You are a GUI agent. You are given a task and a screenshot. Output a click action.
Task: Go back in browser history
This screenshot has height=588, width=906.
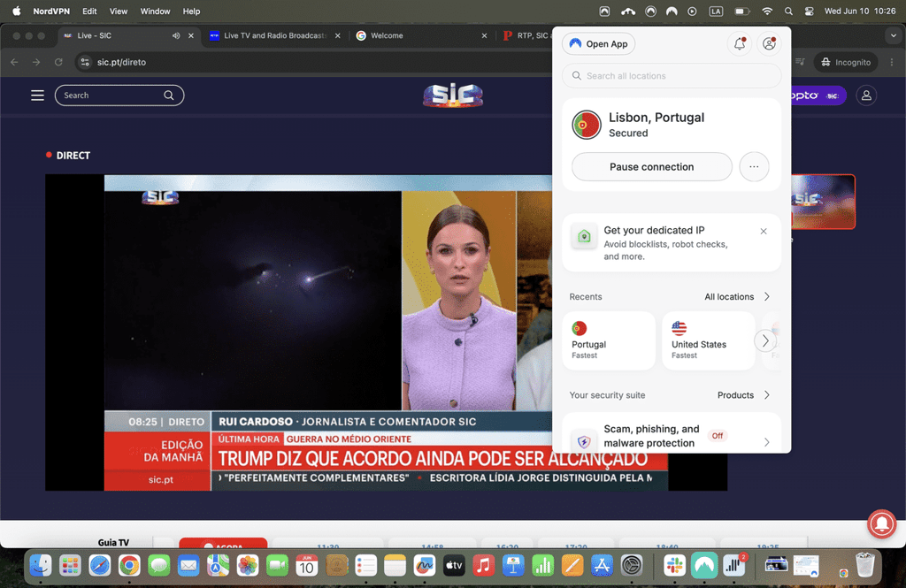pyautogui.click(x=14, y=62)
